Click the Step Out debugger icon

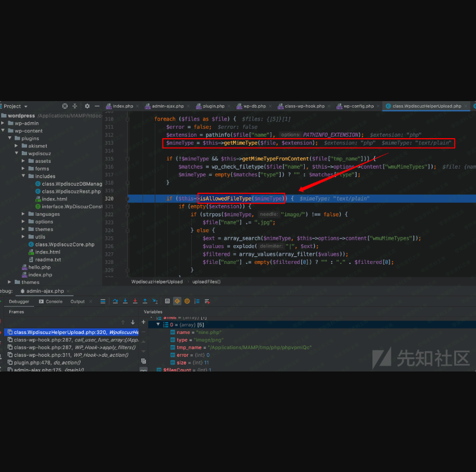(x=145, y=302)
